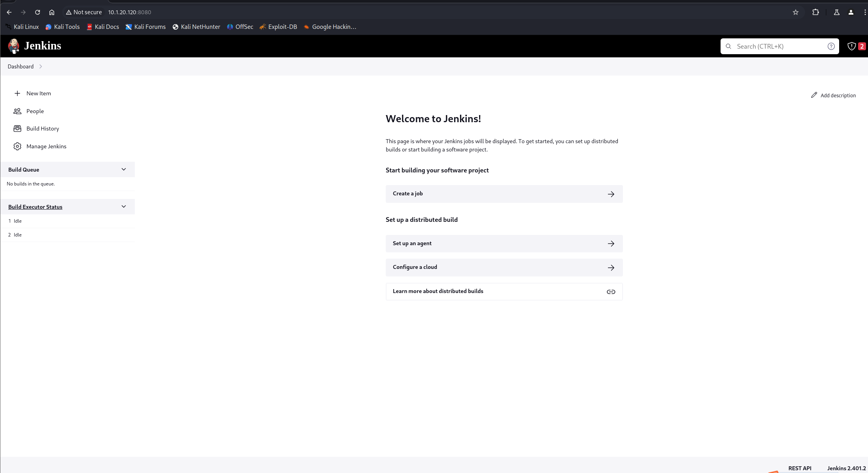Click the REST API footer link
Viewport: 868px width, 473px height.
pyautogui.click(x=800, y=468)
